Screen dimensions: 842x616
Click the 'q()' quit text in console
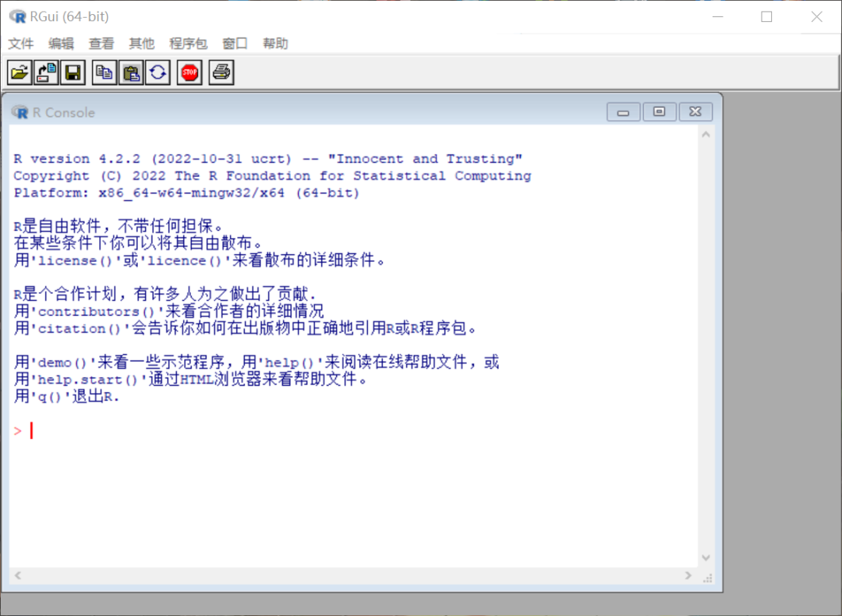click(49, 398)
